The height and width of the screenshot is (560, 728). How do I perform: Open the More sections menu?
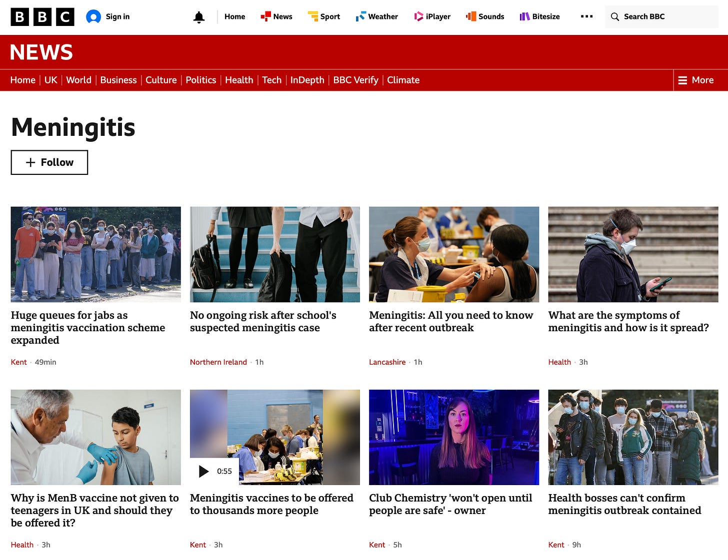[x=695, y=80]
